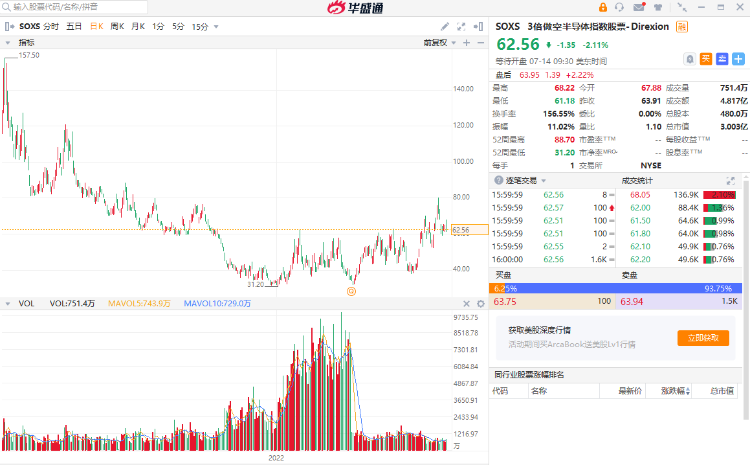The height and width of the screenshot is (465, 750).
Task: Click ask price 63.94
Action: click(631, 301)
